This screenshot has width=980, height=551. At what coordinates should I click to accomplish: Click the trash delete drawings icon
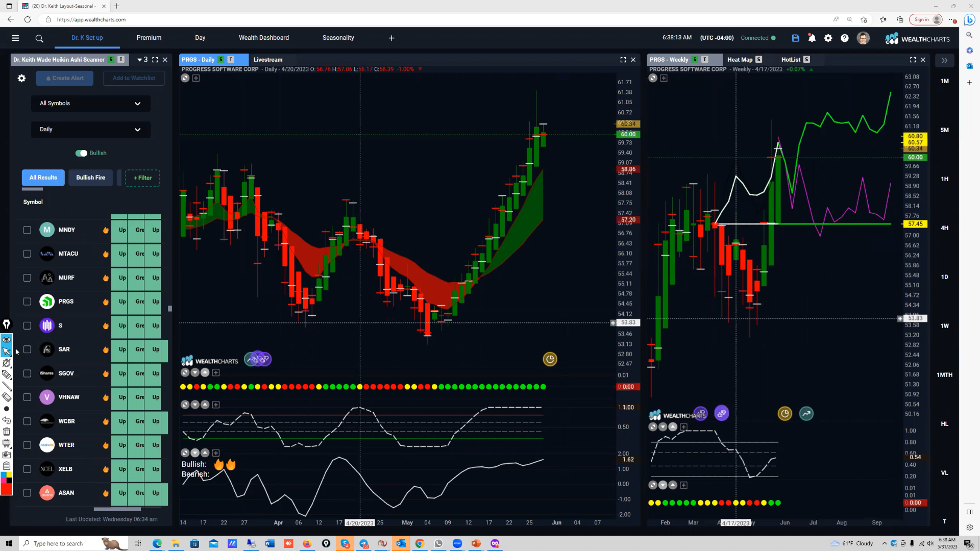point(7,432)
